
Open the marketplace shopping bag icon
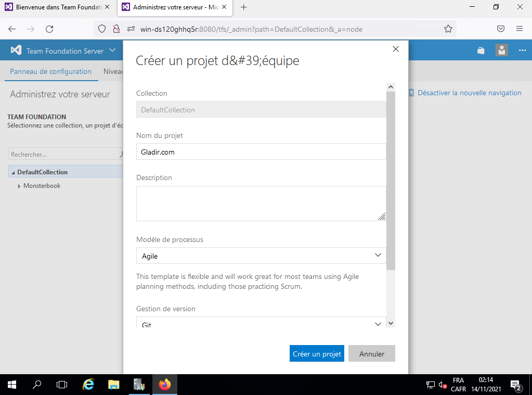coord(481,50)
